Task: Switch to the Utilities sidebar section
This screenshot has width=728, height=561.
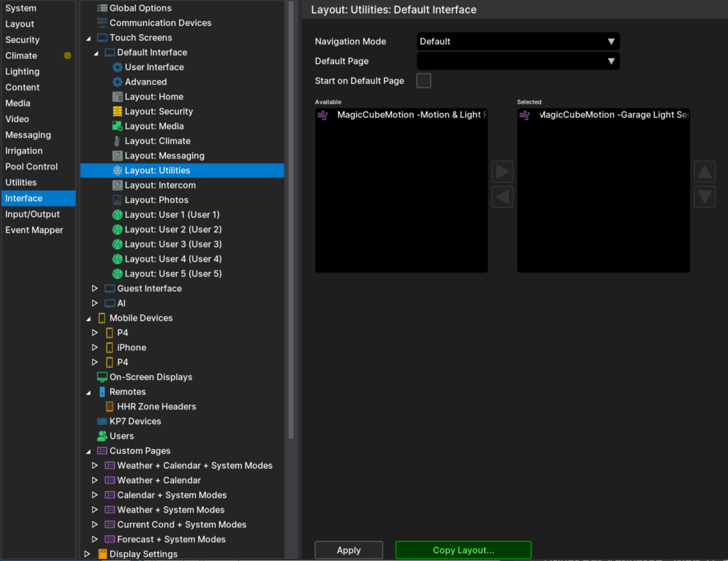Action: point(21,182)
